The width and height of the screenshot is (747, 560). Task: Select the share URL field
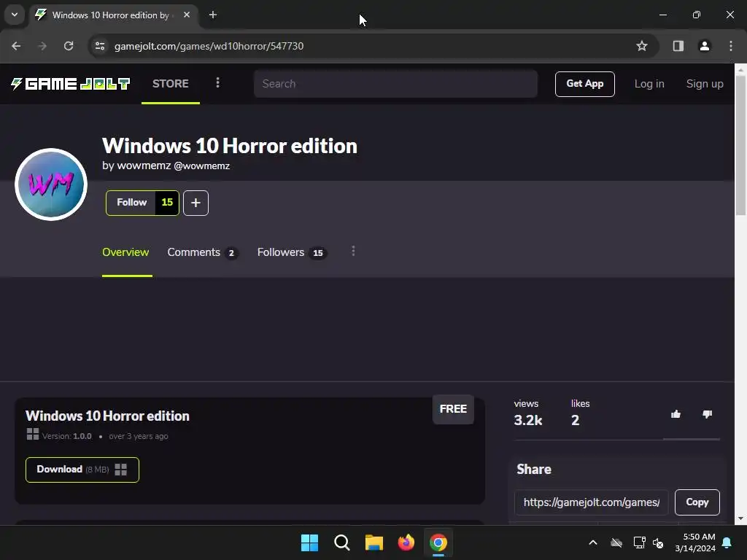click(591, 502)
